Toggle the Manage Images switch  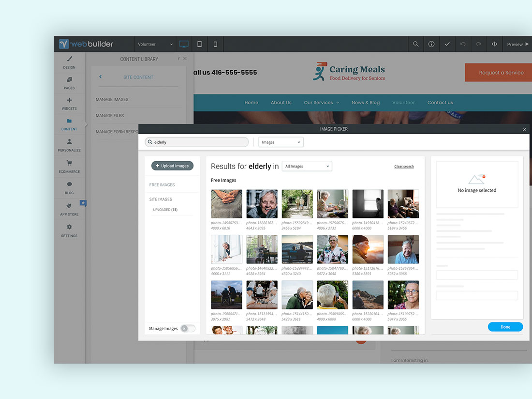pos(188,328)
